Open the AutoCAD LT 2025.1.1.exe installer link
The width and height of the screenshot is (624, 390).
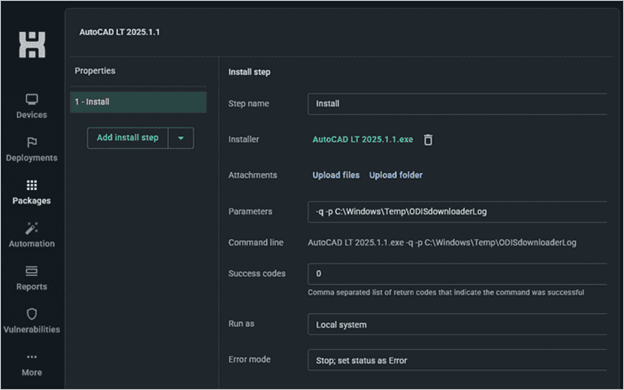[x=363, y=140]
